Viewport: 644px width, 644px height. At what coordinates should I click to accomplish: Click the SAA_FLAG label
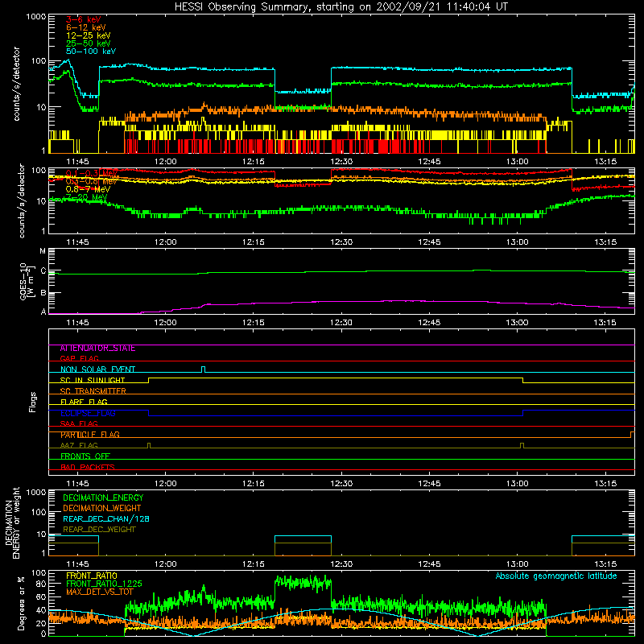tap(79, 423)
